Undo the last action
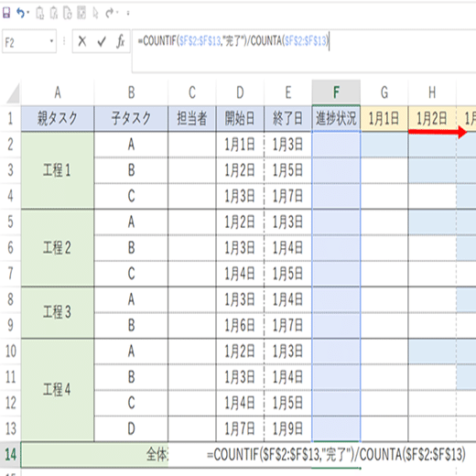Viewport: 476px width, 476px height. coord(20,13)
